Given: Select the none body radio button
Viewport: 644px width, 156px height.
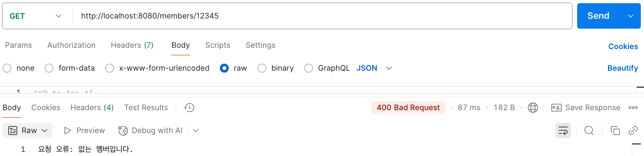Looking at the screenshot, I should click(7, 68).
